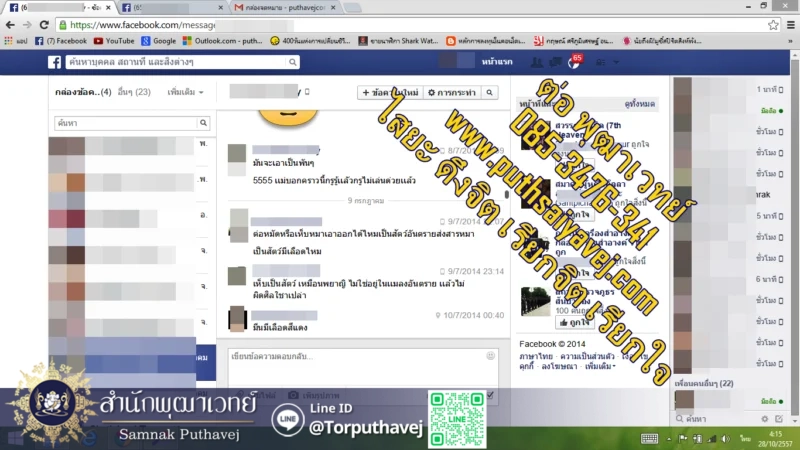Viewport: 800px width, 450px height.
Task: Select the อื่นๆ (23) messages tab
Action: (134, 92)
